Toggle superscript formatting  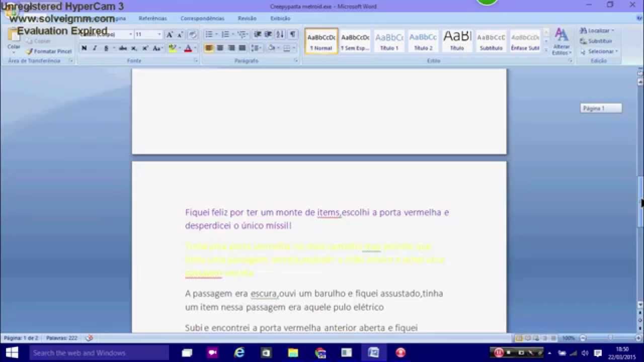coord(145,48)
